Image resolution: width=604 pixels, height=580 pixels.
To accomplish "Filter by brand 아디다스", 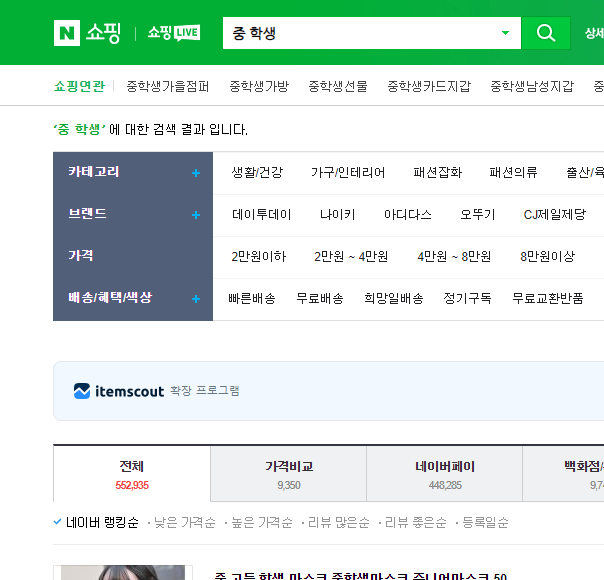I will click(x=408, y=215).
